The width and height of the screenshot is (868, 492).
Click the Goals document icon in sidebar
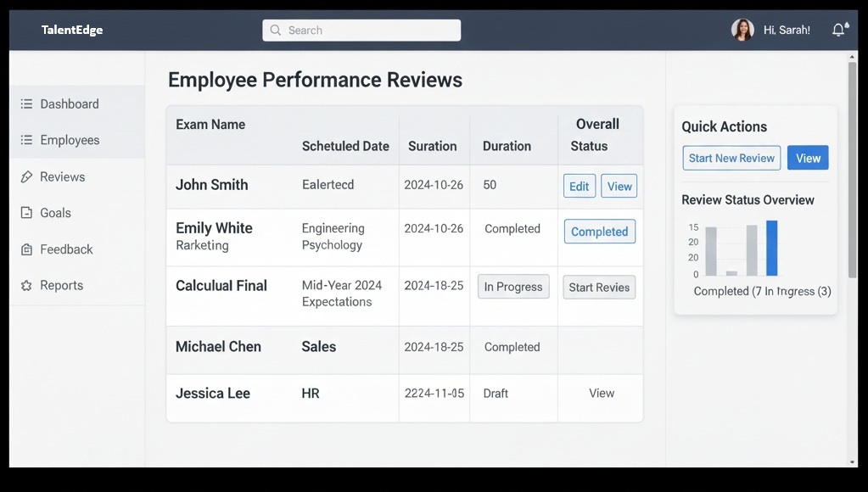26,214
